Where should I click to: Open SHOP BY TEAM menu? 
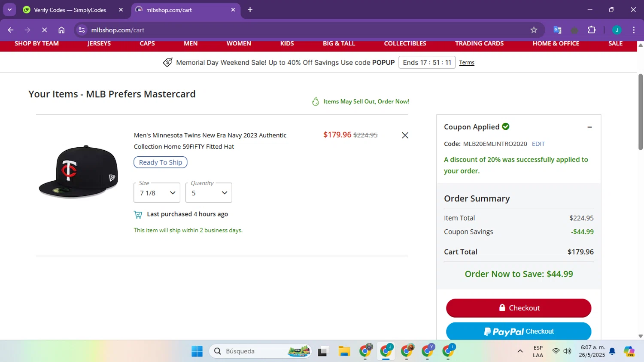36,43
